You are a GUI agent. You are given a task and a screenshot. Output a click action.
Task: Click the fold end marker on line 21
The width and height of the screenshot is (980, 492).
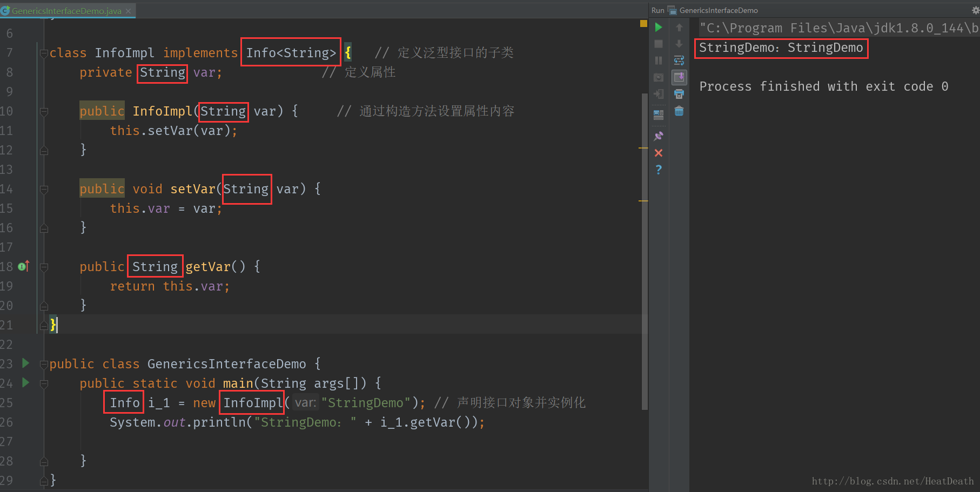[x=44, y=325]
